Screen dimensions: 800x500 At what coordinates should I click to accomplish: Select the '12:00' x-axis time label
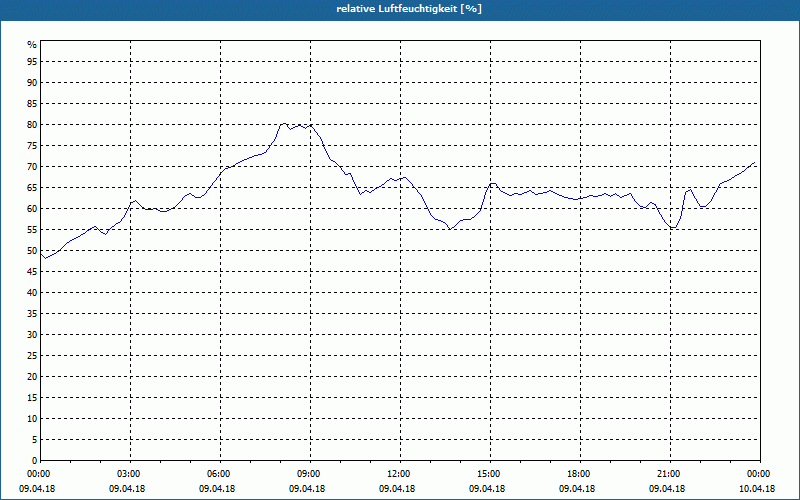[400, 474]
